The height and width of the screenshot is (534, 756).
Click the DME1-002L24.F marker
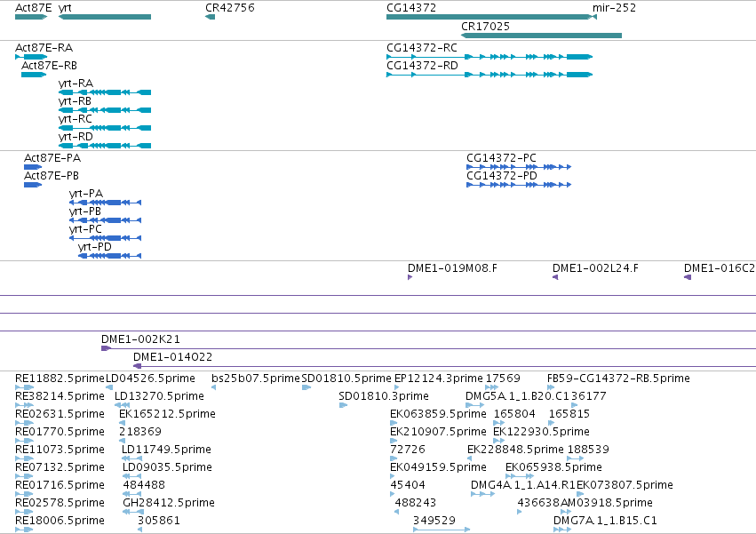pyautogui.click(x=555, y=277)
